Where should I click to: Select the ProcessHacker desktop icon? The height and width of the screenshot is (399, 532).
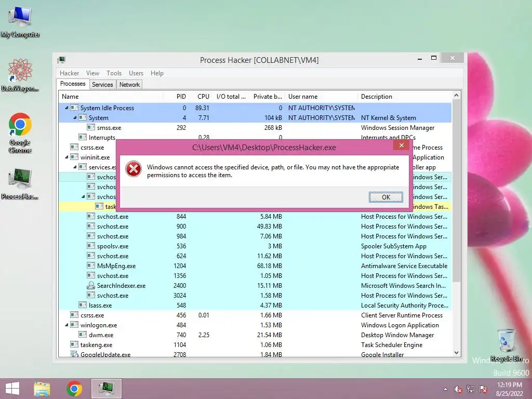[20, 183]
